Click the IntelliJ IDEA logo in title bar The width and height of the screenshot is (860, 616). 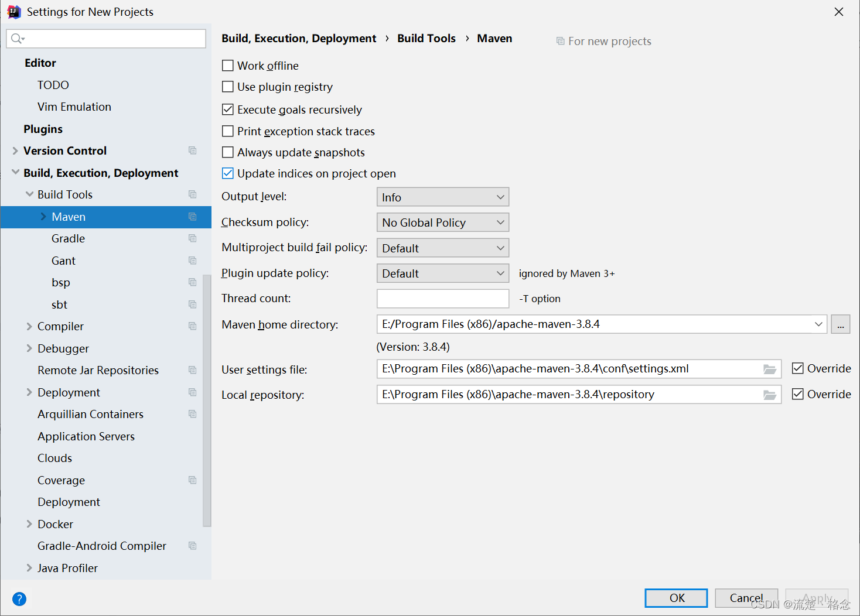[14, 12]
